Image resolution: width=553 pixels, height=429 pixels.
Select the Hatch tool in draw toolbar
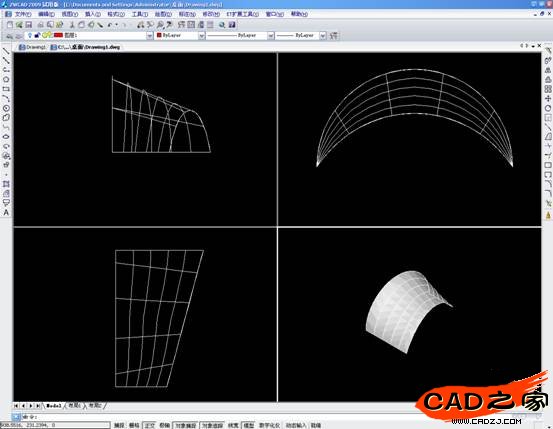6,184
